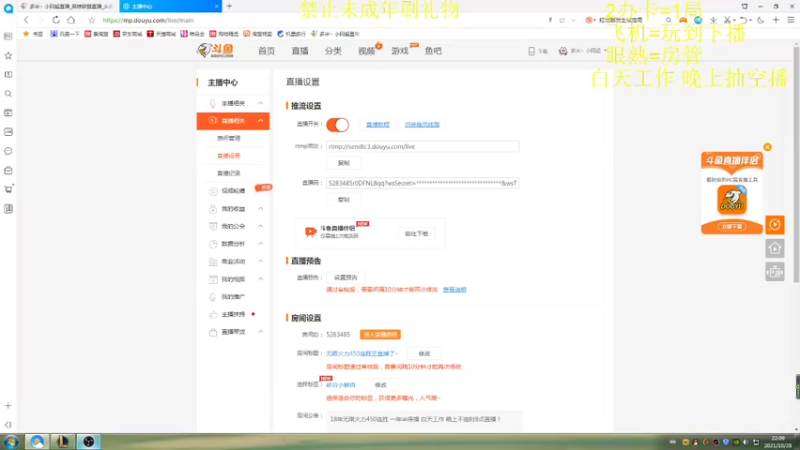Toggle the 直播开关 live switch
The width and height of the screenshot is (800, 450).
point(338,124)
